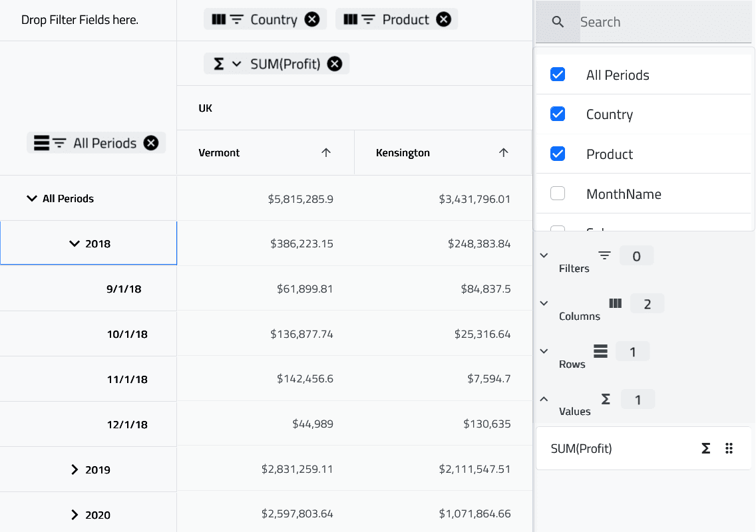Open the aggregation dropdown on SUM(Profit) chip
The width and height of the screenshot is (756, 532).
click(x=236, y=64)
